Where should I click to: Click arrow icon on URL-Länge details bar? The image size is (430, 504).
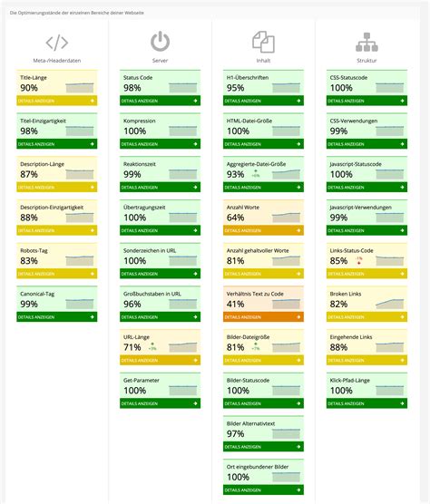coord(196,360)
